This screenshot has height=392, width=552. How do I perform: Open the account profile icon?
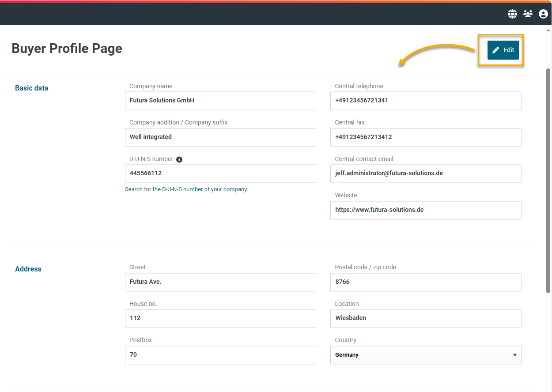[x=543, y=14]
